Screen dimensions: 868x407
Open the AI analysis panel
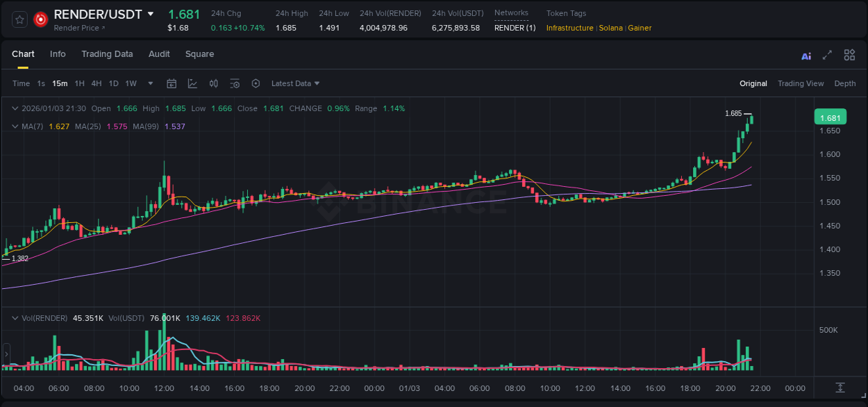(806, 55)
